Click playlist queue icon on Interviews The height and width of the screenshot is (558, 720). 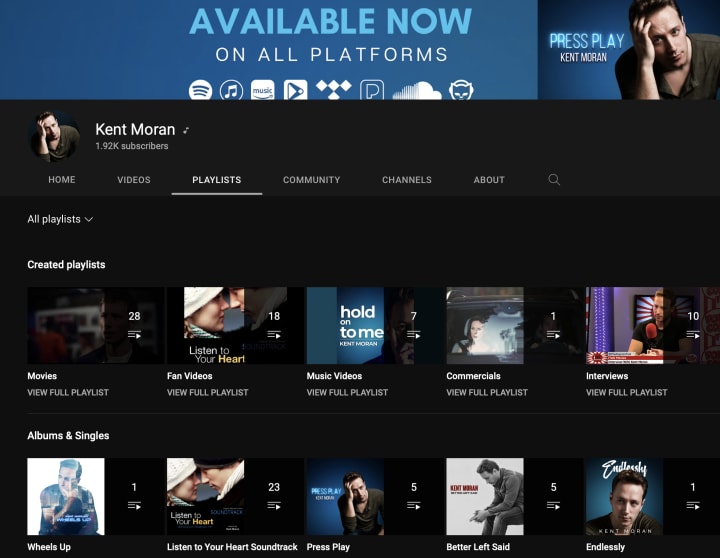693,335
